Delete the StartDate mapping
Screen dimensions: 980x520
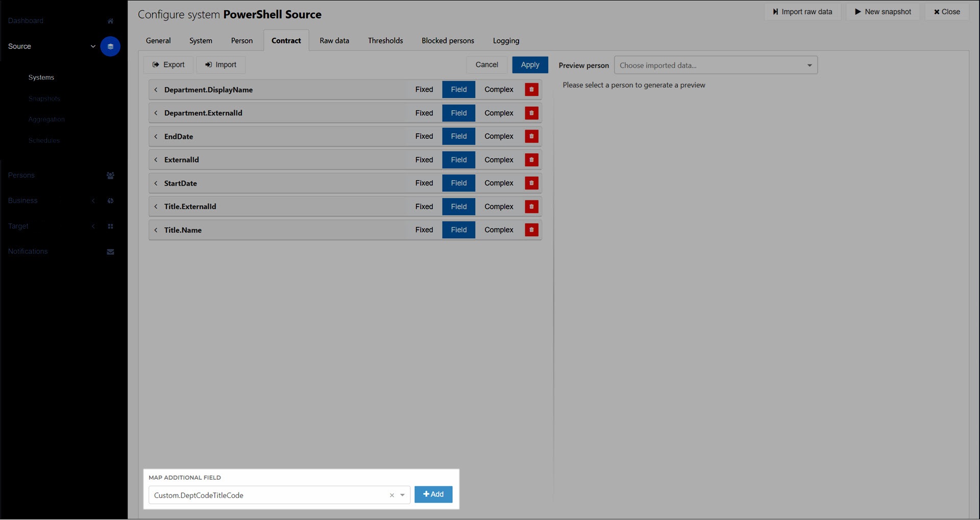(x=531, y=183)
